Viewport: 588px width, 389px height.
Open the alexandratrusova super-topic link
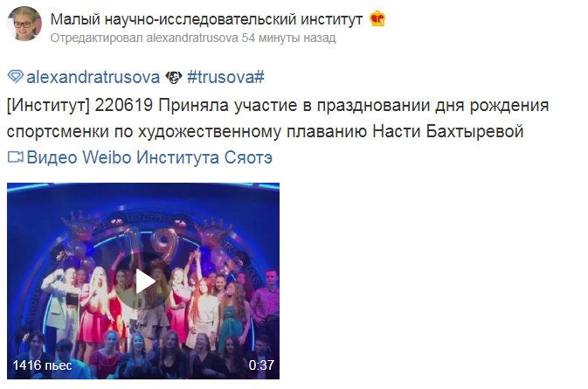(93, 77)
